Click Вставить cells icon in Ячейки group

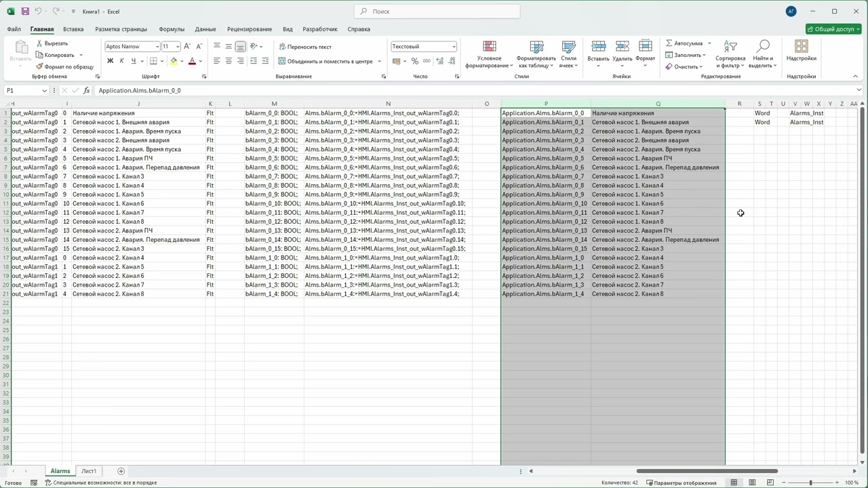598,47
